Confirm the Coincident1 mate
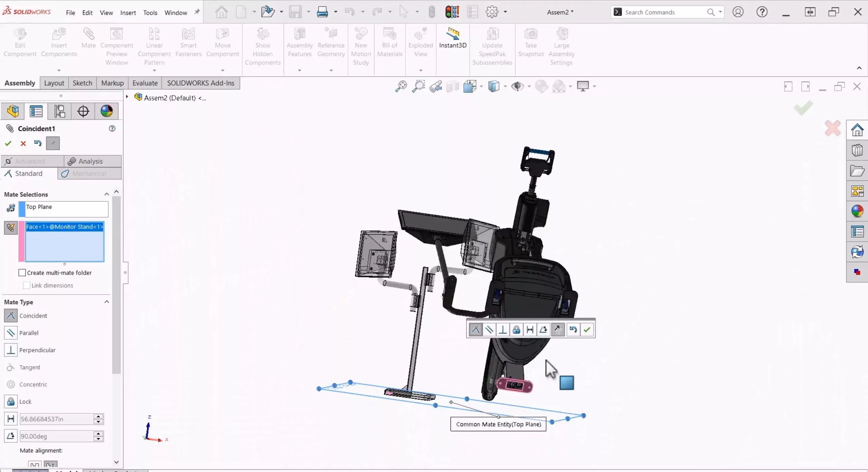Screen dimensions: 868x472 (8, 143)
